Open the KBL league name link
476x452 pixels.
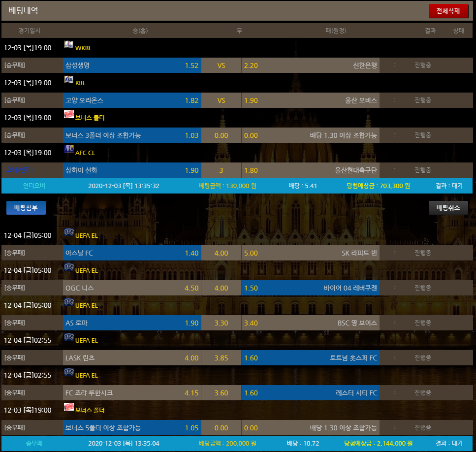click(80, 83)
